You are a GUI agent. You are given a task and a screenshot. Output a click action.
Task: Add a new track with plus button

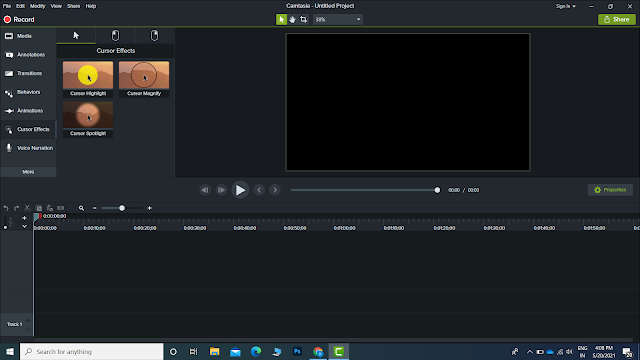coord(24,218)
